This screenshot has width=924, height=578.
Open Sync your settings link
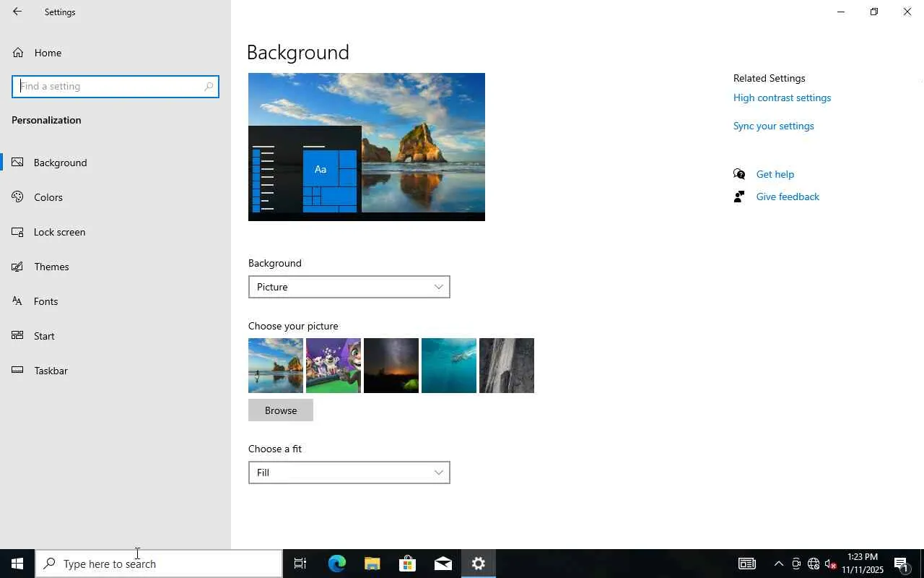click(x=773, y=126)
